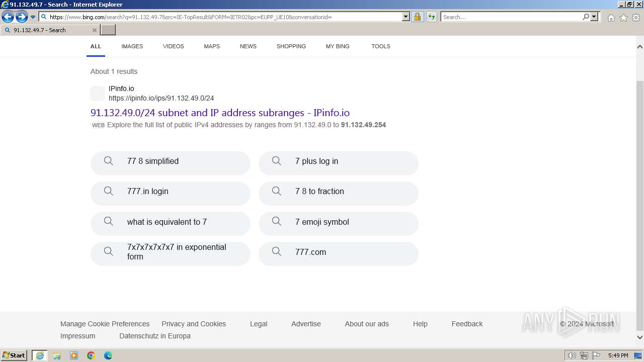
Task: Open the Help footer link
Action: [420, 324]
